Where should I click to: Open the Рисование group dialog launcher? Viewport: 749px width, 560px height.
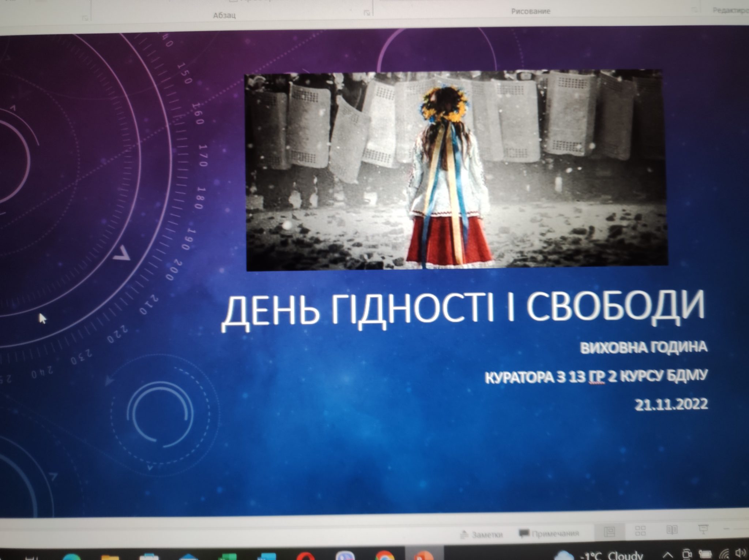coord(694,10)
